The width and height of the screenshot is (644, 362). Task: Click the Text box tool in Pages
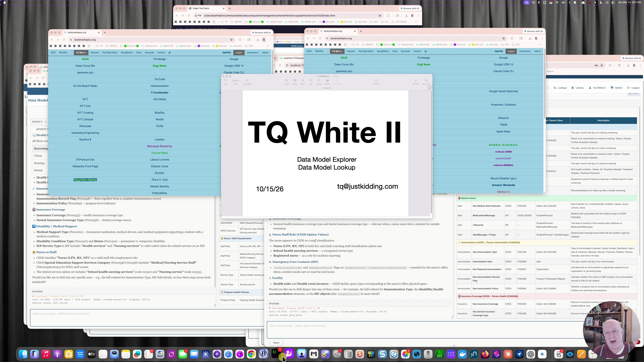(x=311, y=82)
